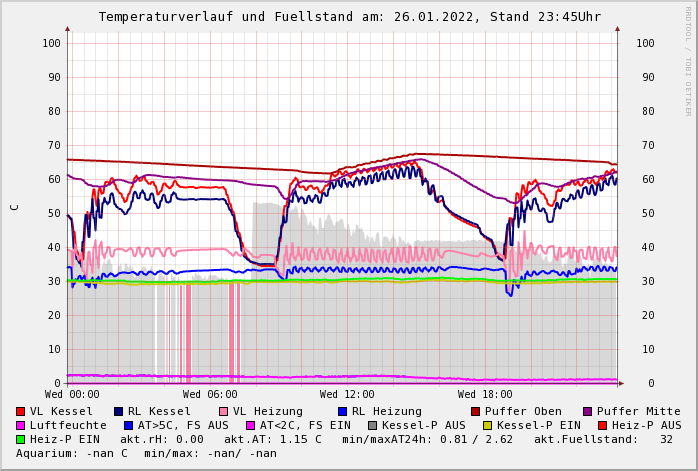Select the green Heiz-P EIN swatch
Viewport: 698px width, 471px height.
click(21, 439)
